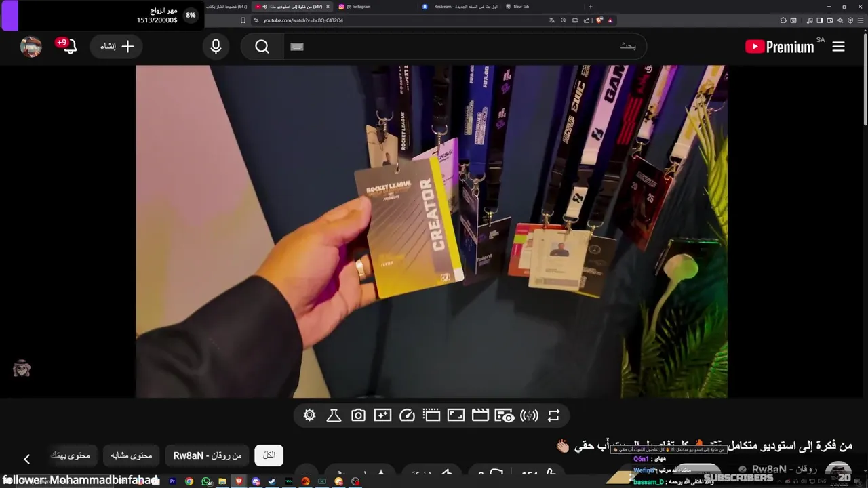Viewport: 868px width, 488px height.
Task: Start voice search with microphone icon
Action: (216, 46)
